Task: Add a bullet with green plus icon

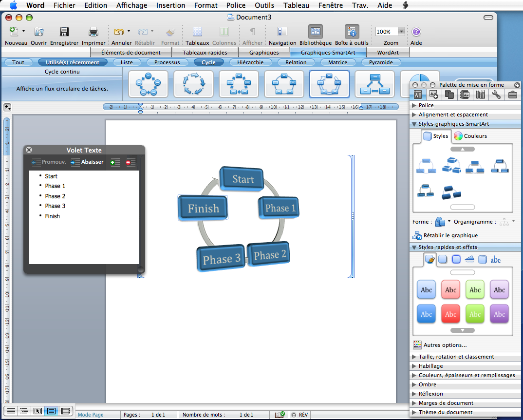Action: [x=115, y=162]
